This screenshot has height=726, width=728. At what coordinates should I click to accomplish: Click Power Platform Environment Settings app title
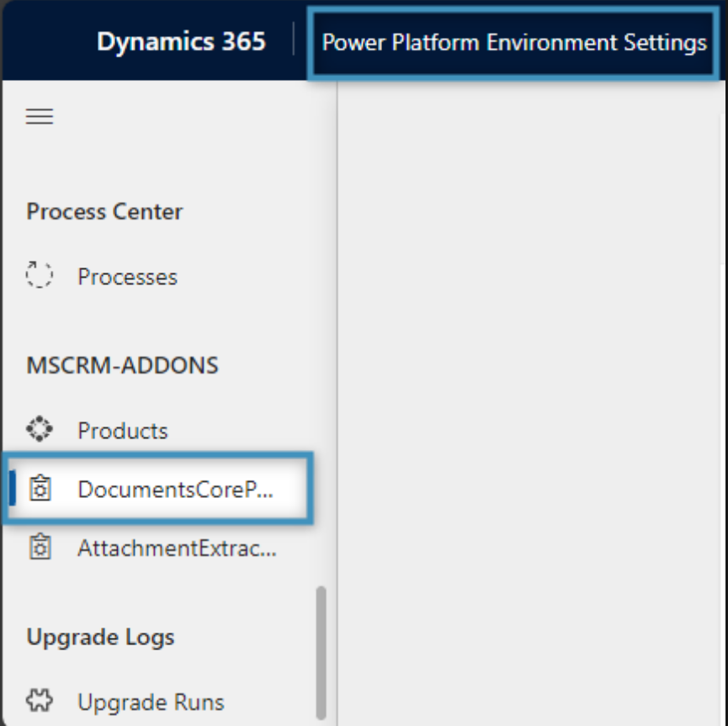(514, 43)
